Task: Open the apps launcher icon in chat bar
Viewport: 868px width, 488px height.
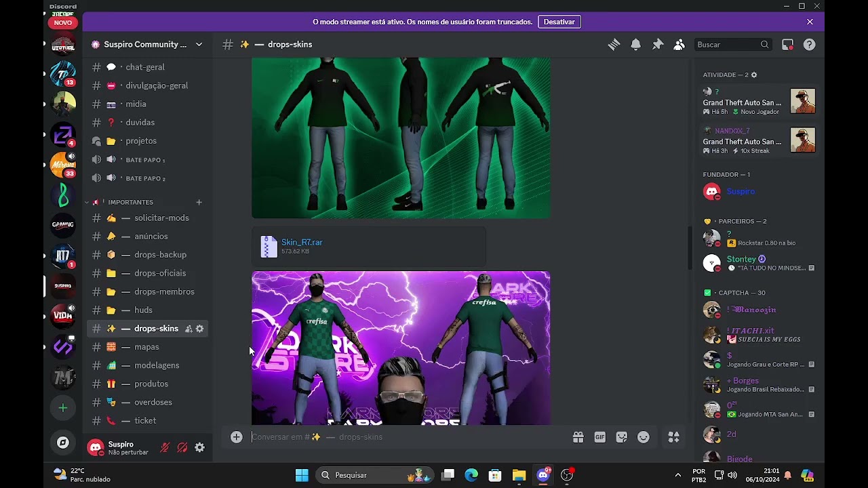Action: (x=673, y=437)
